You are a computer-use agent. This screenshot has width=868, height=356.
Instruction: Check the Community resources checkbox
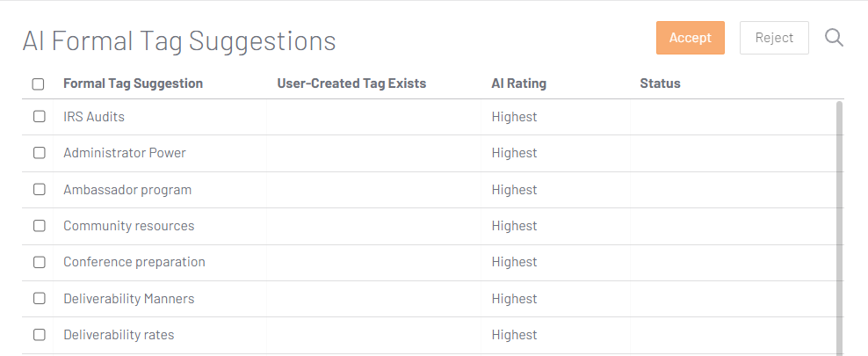40,226
